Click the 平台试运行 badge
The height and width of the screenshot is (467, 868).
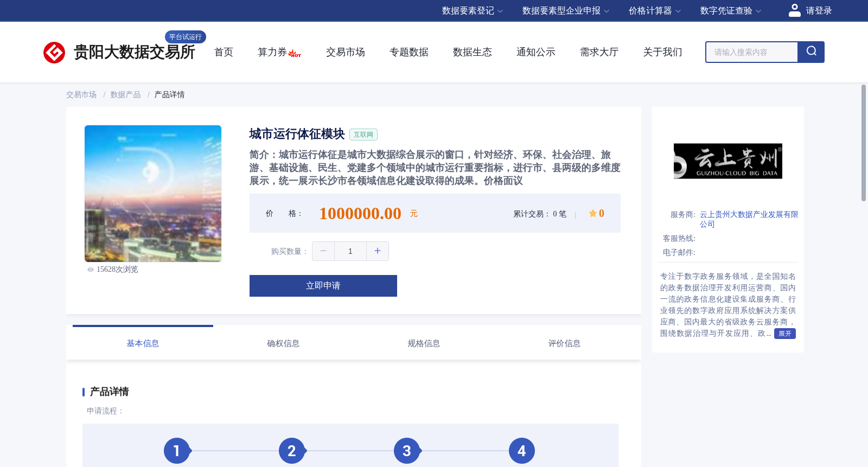coord(186,37)
